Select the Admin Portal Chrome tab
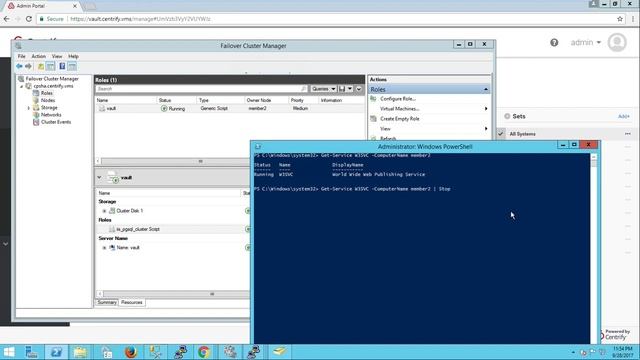The width and height of the screenshot is (640, 360). click(x=42, y=6)
